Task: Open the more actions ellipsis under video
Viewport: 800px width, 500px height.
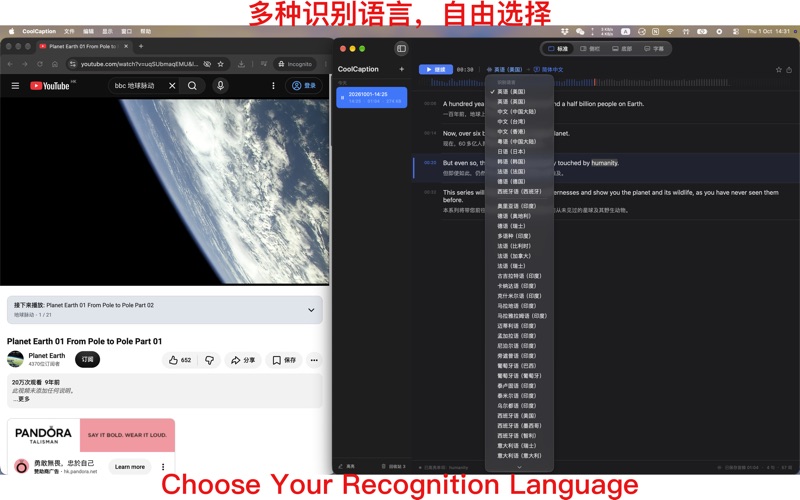Action: tap(314, 360)
